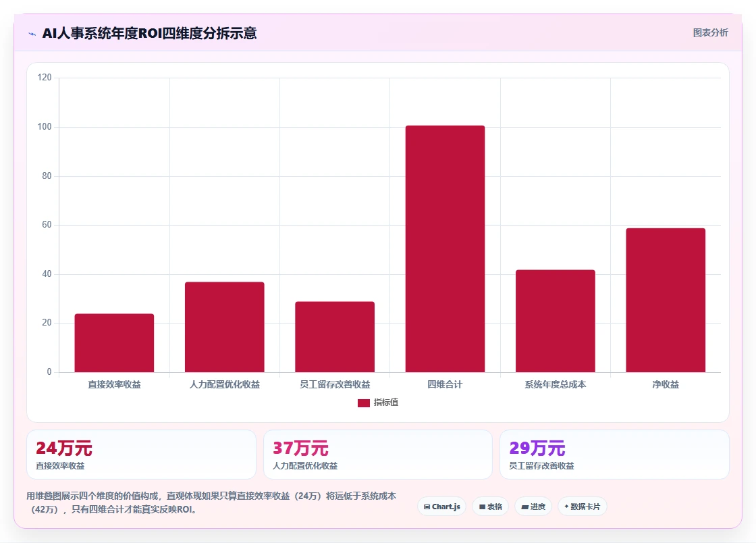Click the lightning icon beside the title
This screenshot has width=756, height=543.
32,34
